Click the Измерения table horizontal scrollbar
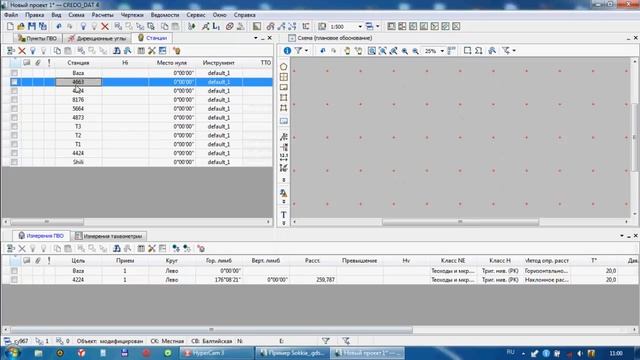This screenshot has height=360, width=640. point(320,329)
